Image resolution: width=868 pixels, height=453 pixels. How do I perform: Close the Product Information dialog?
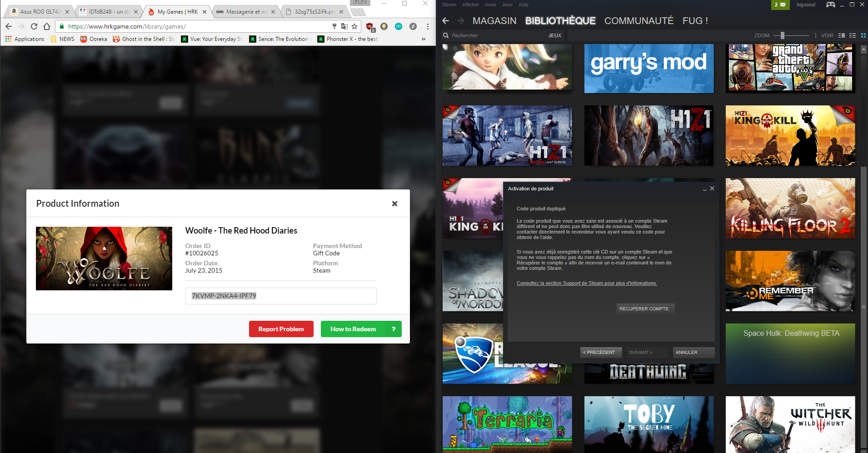pyautogui.click(x=394, y=204)
